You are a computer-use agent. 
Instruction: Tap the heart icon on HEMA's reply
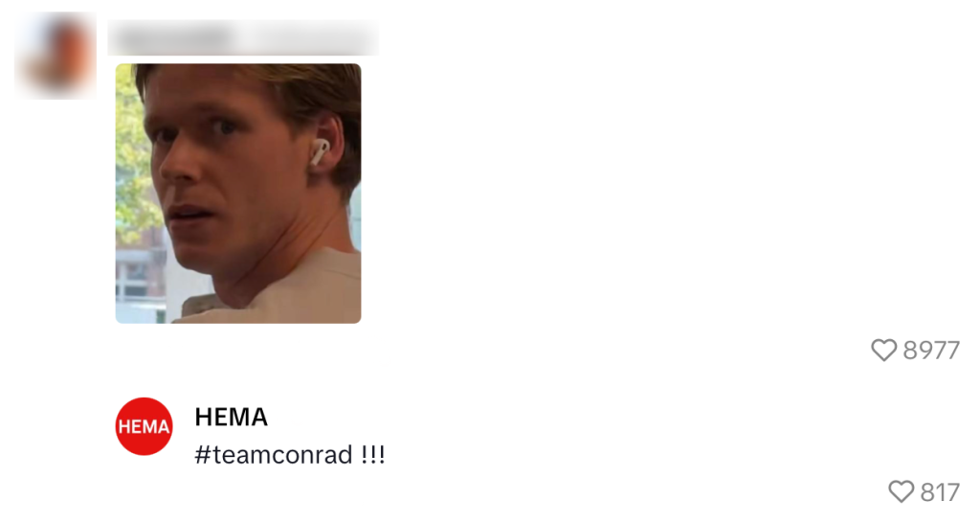point(902,491)
